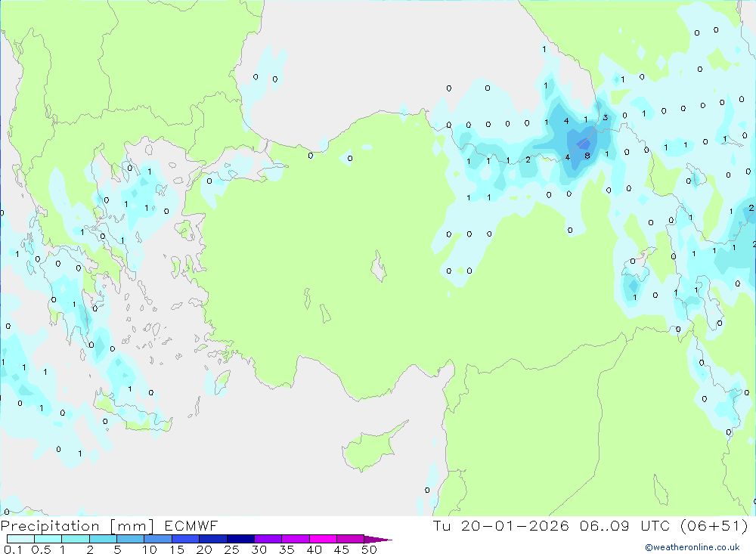The image size is (756, 554).
Task: Click the legend label '10'
Action: (150, 549)
